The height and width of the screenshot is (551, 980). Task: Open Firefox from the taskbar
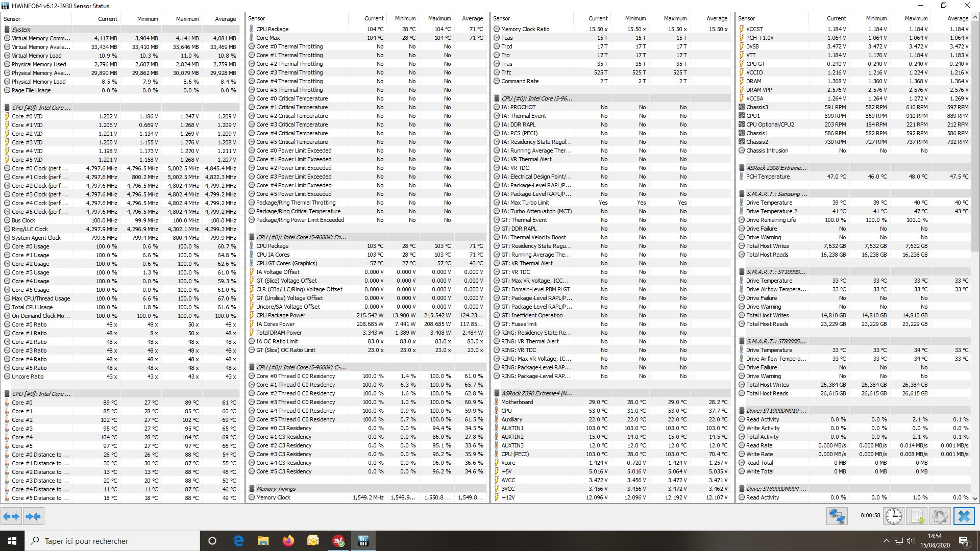(288, 541)
